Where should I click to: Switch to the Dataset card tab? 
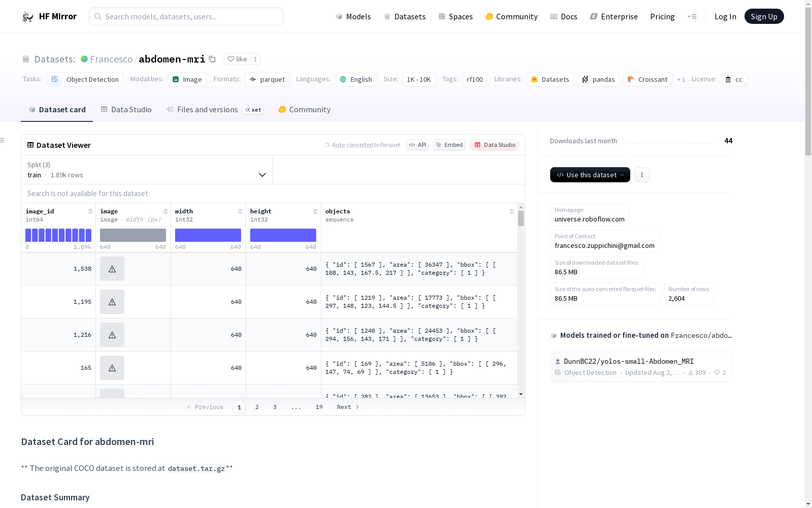pyautogui.click(x=57, y=110)
